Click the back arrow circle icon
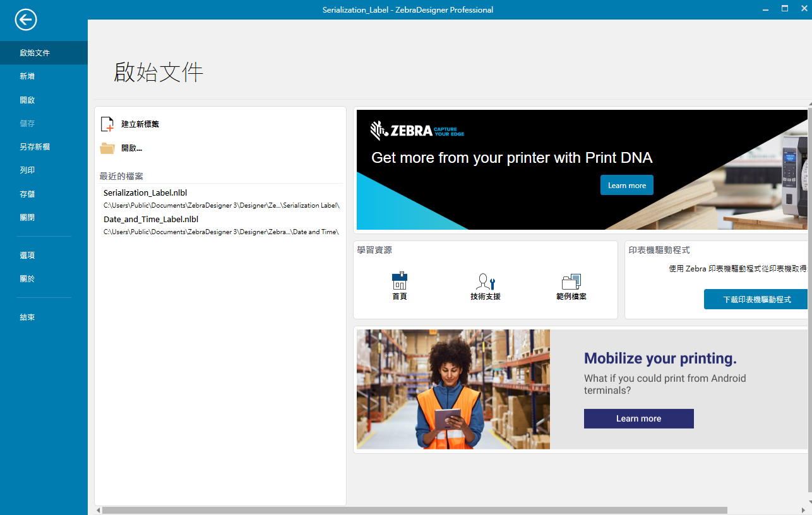The height and width of the screenshot is (515, 812). tap(26, 20)
